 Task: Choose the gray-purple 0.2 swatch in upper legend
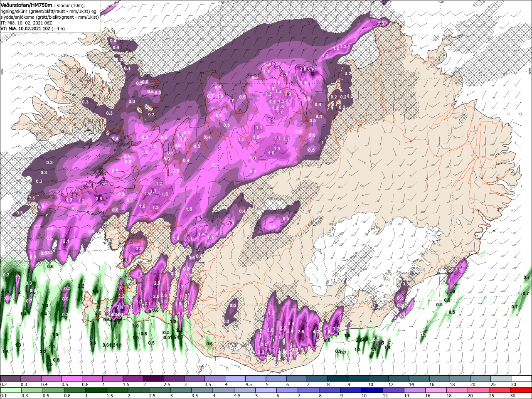(x=10, y=379)
